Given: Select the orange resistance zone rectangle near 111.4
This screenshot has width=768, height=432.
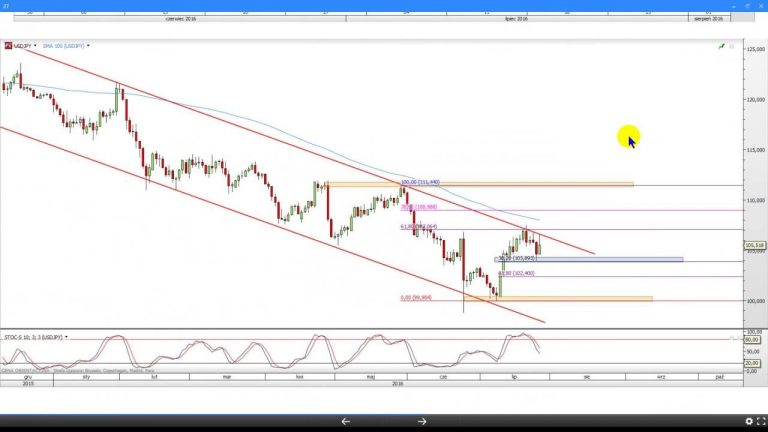Looking at the screenshot, I should [480, 184].
